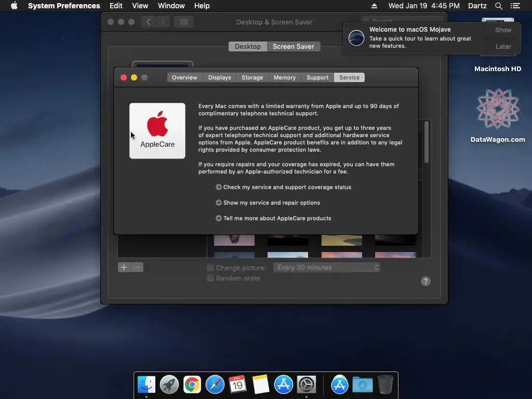Image resolution: width=532 pixels, height=399 pixels.
Task: Click arrow icon beside Show repair options
Action: pyautogui.click(x=219, y=203)
